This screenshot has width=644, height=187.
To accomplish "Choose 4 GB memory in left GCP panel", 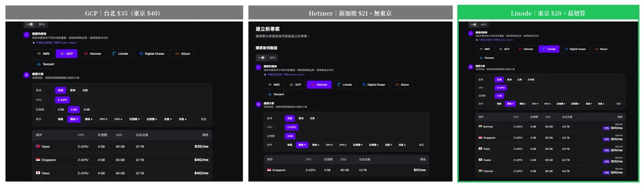I will 74,110.
